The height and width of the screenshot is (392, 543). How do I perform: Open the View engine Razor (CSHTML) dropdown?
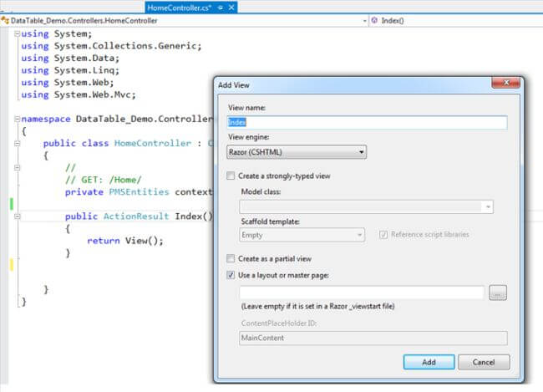pyautogui.click(x=297, y=152)
